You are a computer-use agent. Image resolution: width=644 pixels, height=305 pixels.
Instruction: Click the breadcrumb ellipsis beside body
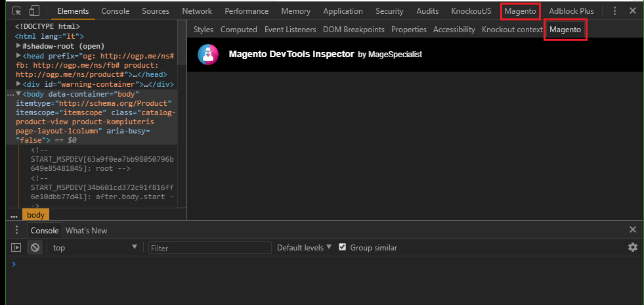[x=14, y=215]
